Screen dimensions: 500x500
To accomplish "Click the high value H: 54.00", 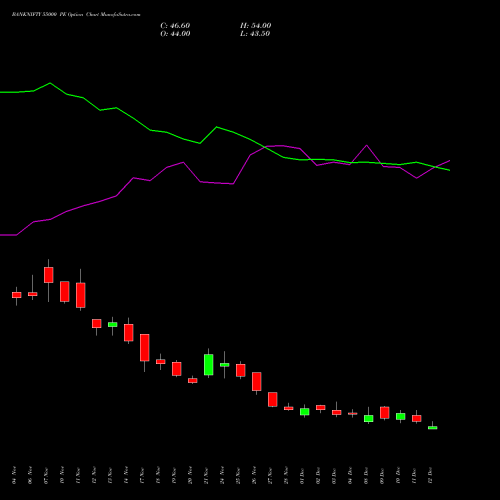I will tap(255, 26).
